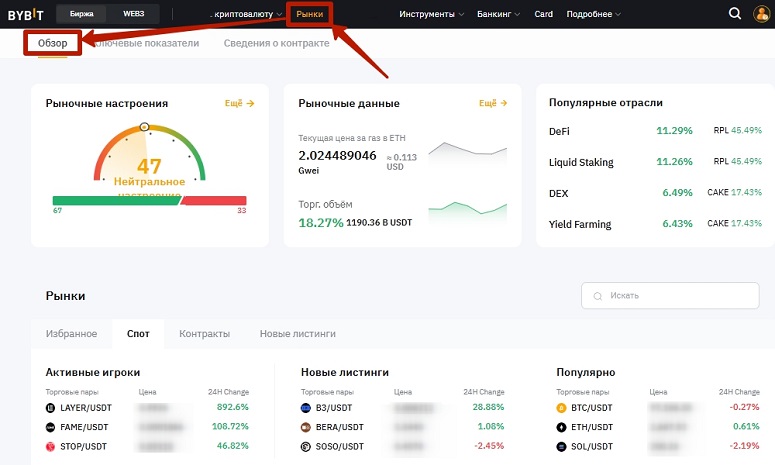This screenshot has height=465, width=775.
Task: Open the Рынки menu item
Action: [309, 14]
